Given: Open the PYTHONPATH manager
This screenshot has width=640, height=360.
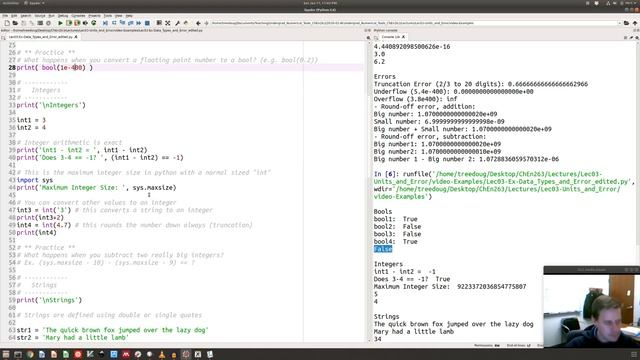Looking at the screenshot, I should click(186, 23).
